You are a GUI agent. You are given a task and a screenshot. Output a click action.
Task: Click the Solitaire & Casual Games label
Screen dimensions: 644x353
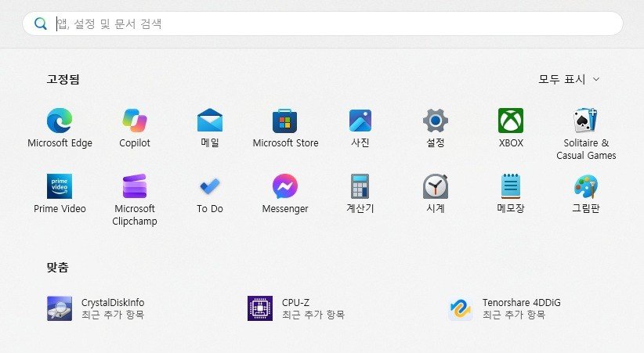coord(586,149)
